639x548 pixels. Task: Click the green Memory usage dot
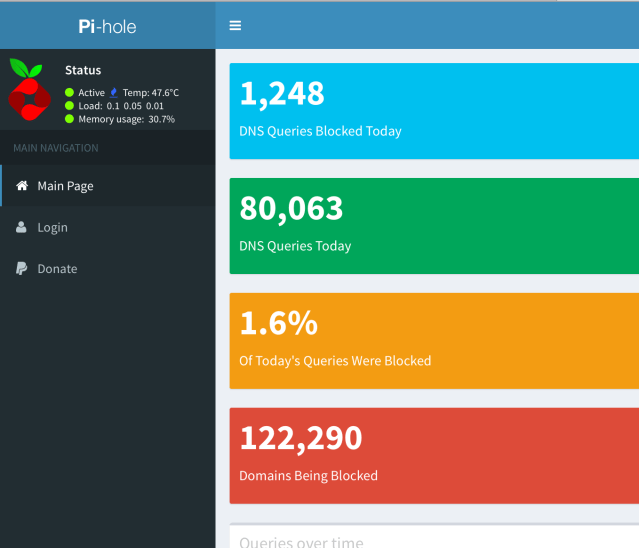pyautogui.click(x=69, y=119)
